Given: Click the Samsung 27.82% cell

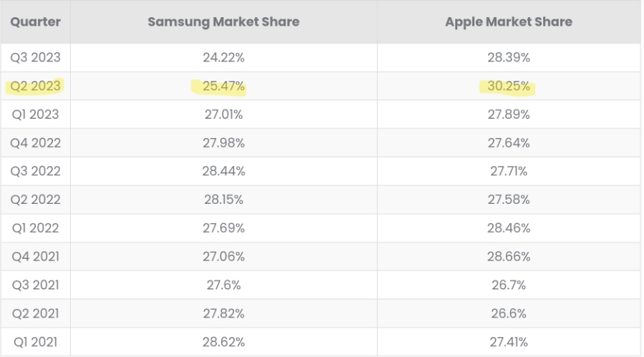Looking at the screenshot, I should [x=223, y=313].
